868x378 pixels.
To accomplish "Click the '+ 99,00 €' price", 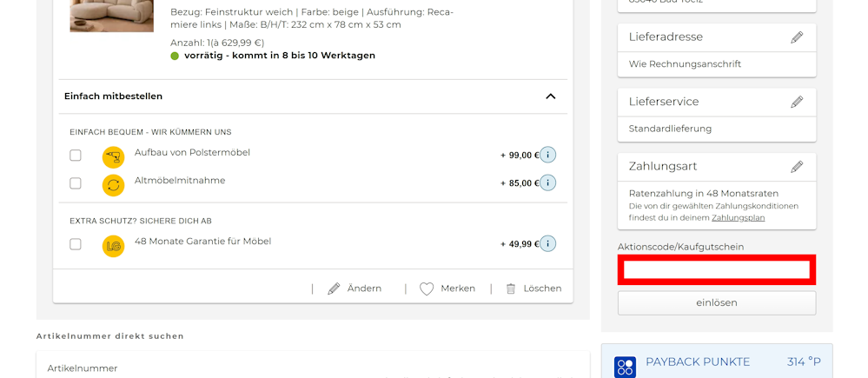I will point(520,156).
